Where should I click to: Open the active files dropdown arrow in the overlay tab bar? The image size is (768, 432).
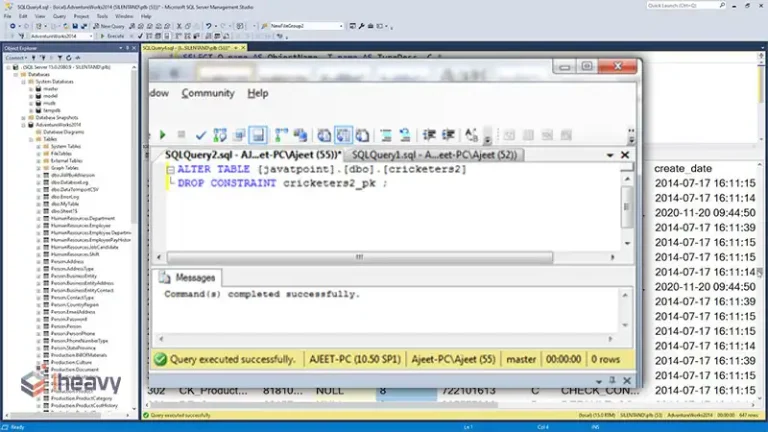pyautogui.click(x=610, y=155)
